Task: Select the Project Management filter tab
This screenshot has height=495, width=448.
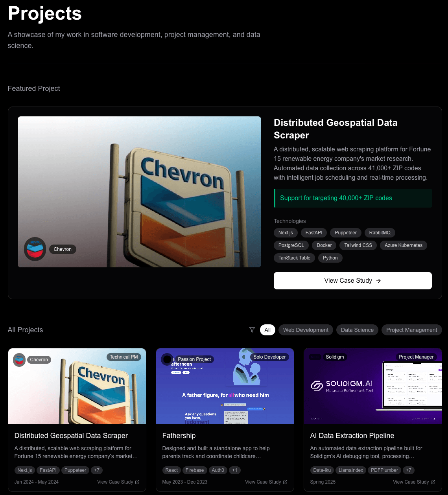Action: coord(411,330)
